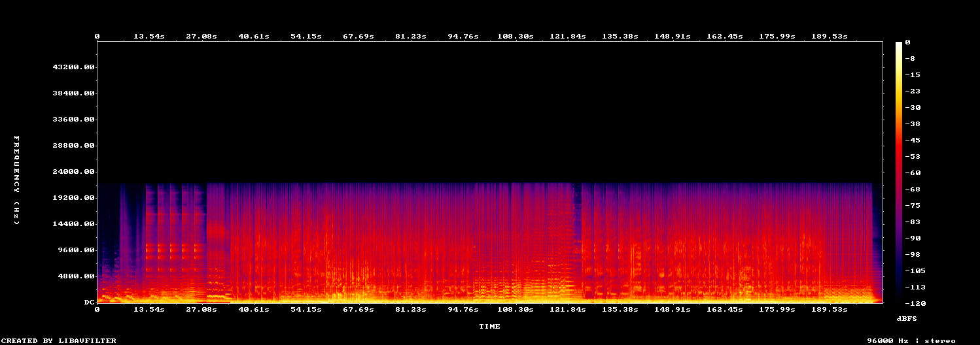Select the vertical FREQUENCY (Hz) axis title
This screenshot has height=345, width=980.
[x=18, y=180]
